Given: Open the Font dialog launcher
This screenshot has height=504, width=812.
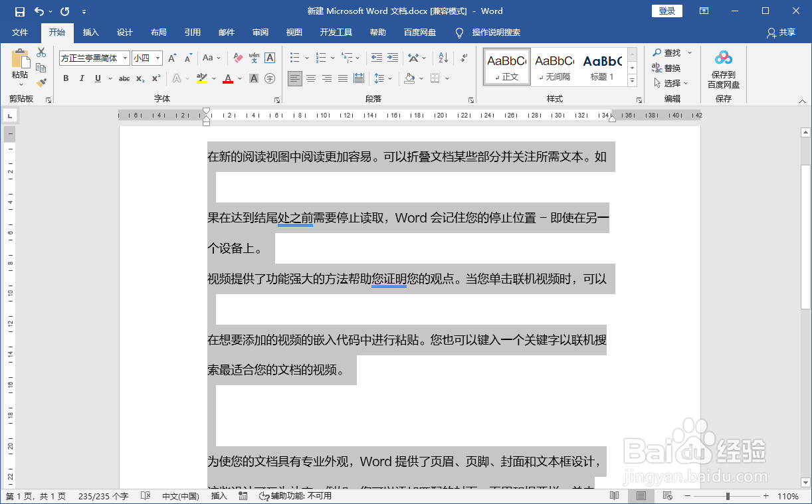Looking at the screenshot, I should pyautogui.click(x=276, y=100).
